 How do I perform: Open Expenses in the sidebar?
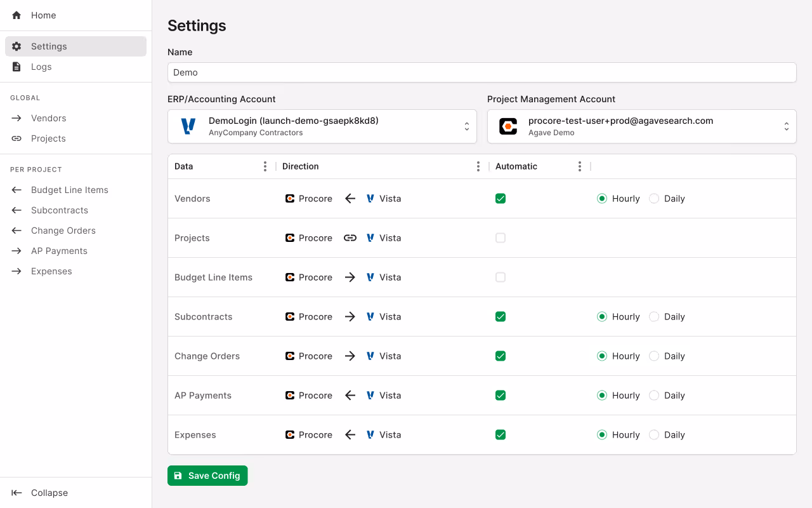click(75, 271)
